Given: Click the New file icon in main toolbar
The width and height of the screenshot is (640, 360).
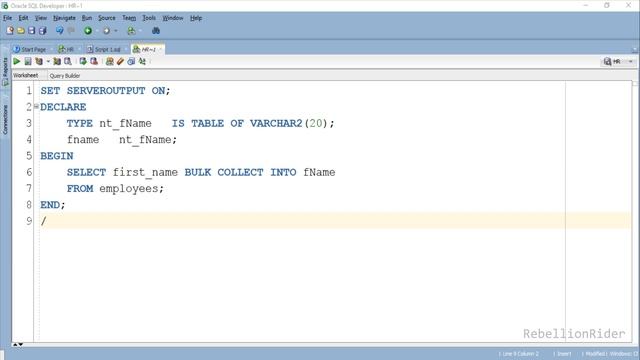Looking at the screenshot, I should tap(10, 31).
